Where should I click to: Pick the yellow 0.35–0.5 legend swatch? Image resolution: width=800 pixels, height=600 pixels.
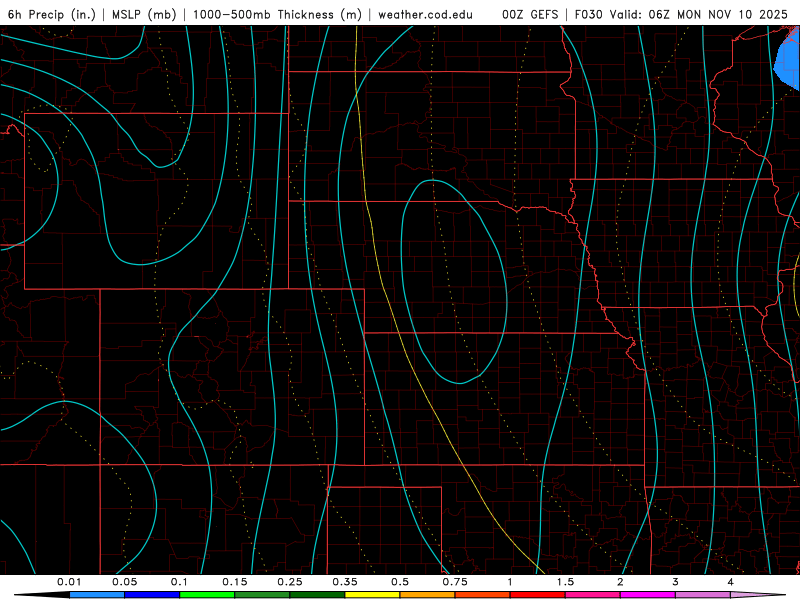coord(372,595)
